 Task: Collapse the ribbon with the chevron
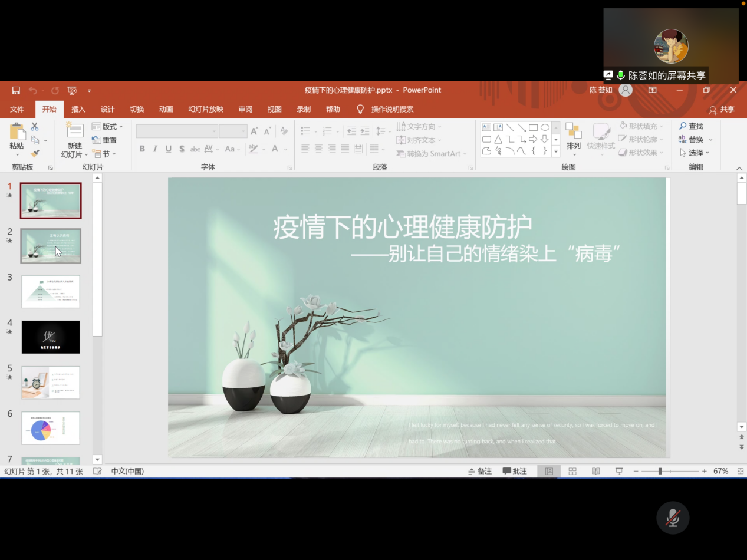click(739, 169)
